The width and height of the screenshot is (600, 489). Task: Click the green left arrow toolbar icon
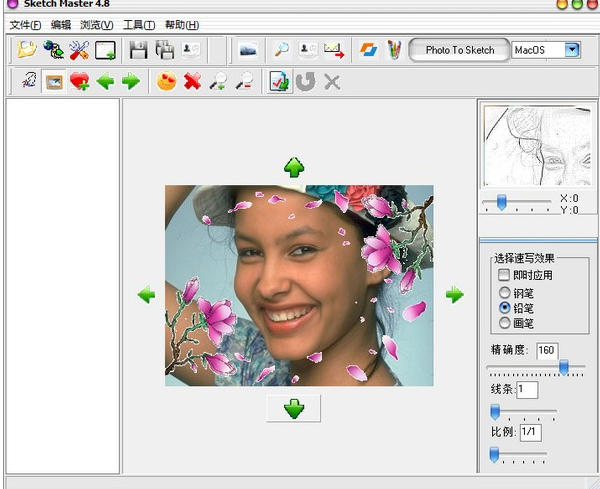pyautogui.click(x=106, y=81)
